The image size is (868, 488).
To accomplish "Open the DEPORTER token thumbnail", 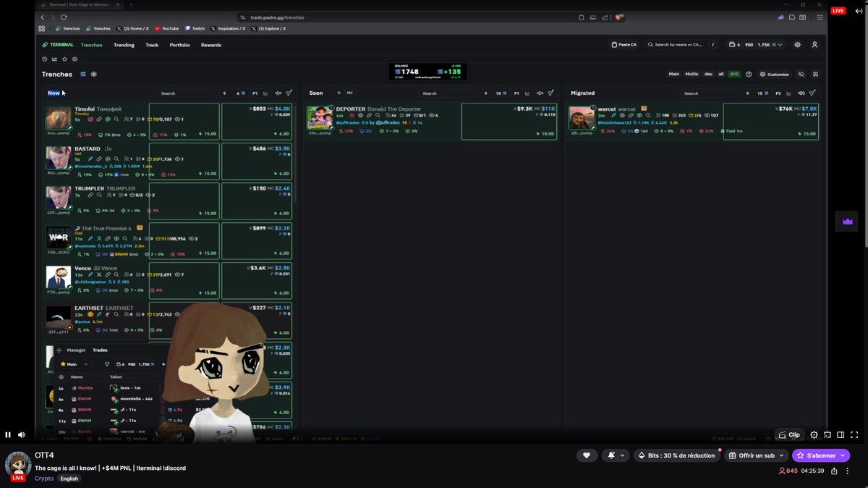I will point(319,119).
